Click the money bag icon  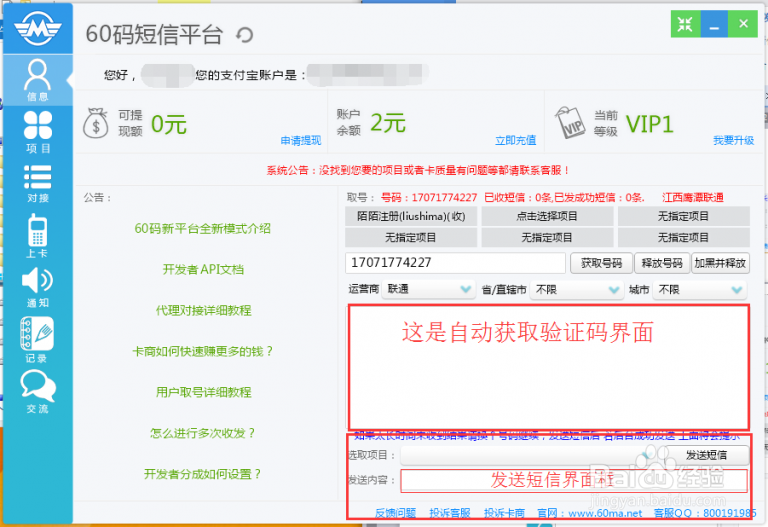(x=96, y=123)
